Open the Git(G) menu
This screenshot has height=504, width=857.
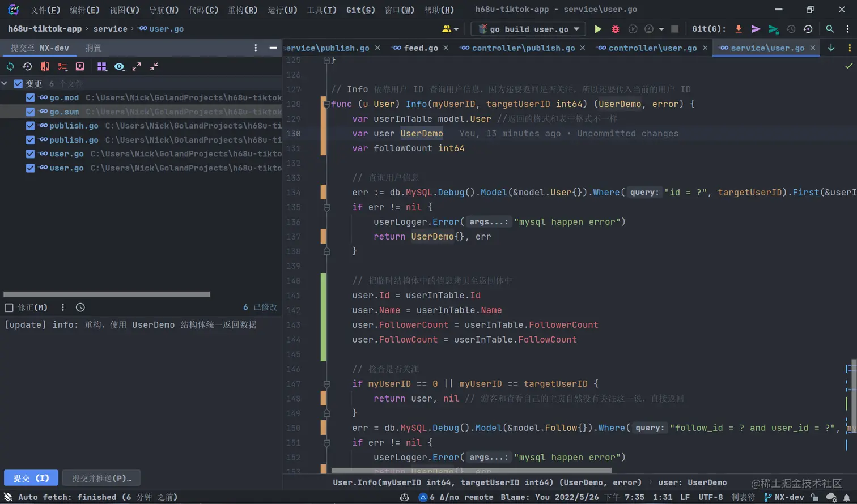click(x=360, y=10)
